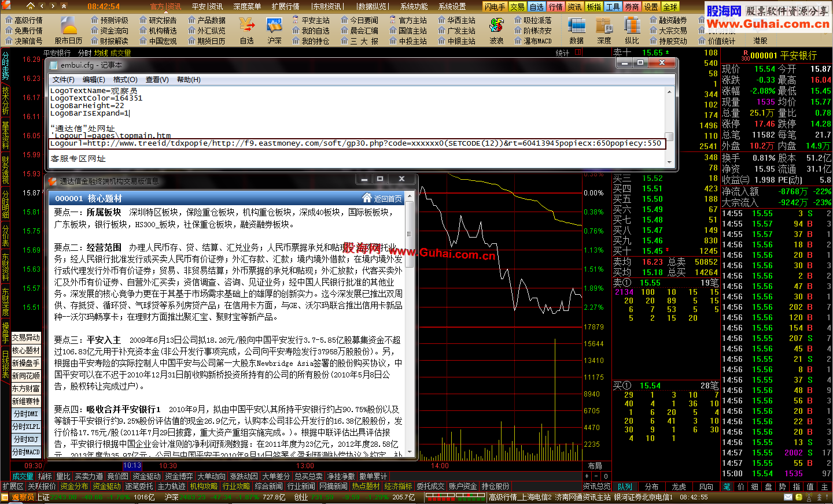
Task: Open the 沪深 market icon
Action: 274,31
